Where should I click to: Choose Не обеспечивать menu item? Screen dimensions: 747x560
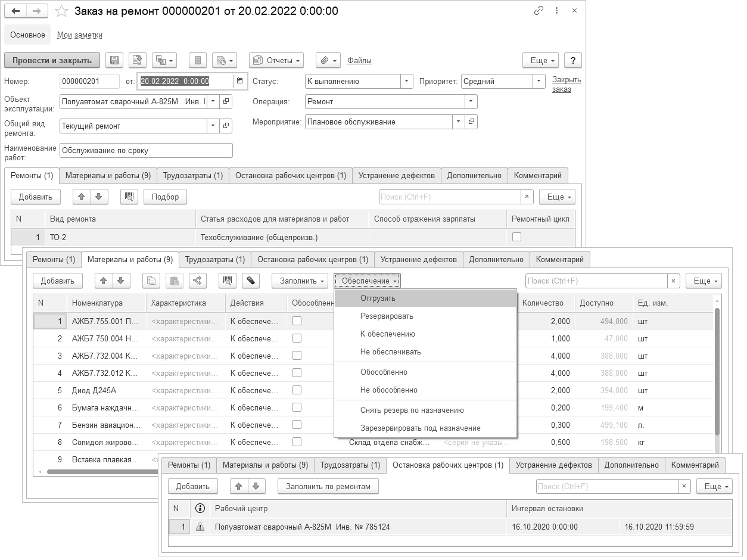(x=425, y=351)
